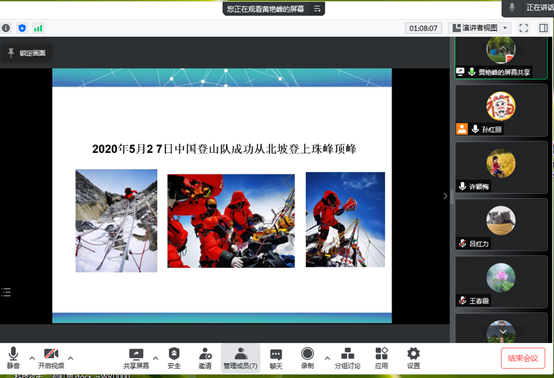Start recording with the 录制 icon
This screenshot has width=554, height=378.
tap(307, 358)
